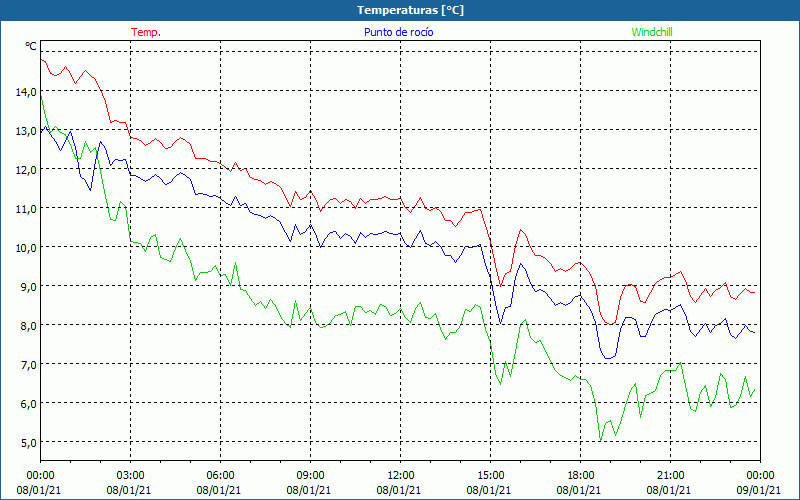Click the '14,0' y-axis value
Screen dimensions: 800x500
(x=27, y=92)
